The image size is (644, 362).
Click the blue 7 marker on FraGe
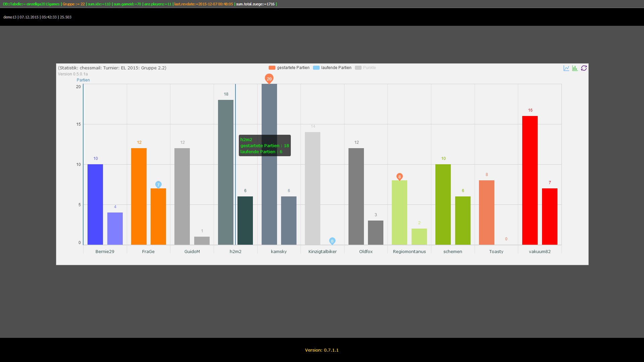(x=158, y=185)
